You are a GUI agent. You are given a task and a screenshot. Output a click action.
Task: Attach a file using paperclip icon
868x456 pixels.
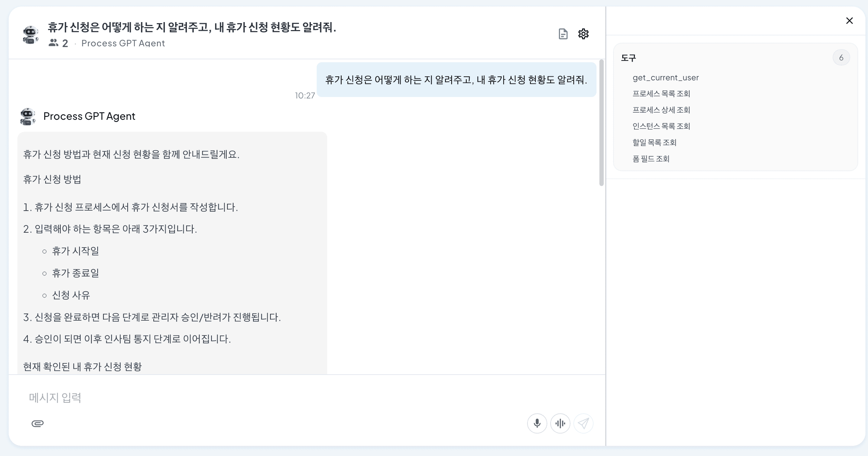(x=38, y=423)
